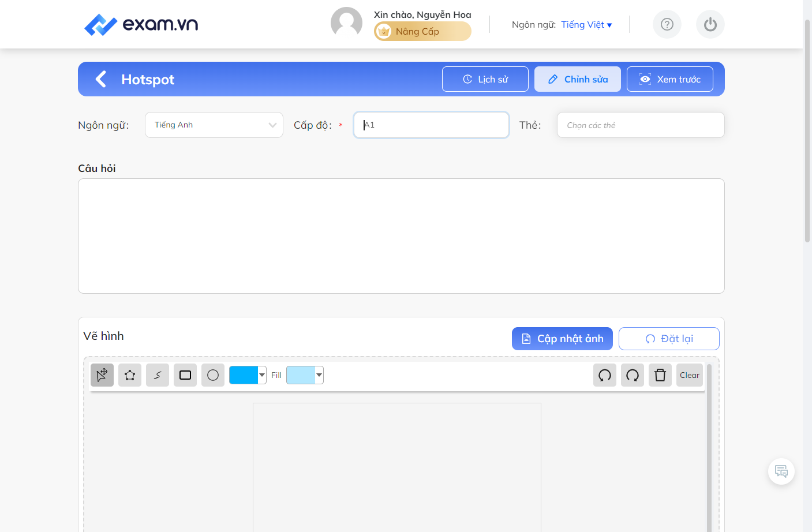Redo the drawing action
The image size is (812, 532).
point(633,375)
